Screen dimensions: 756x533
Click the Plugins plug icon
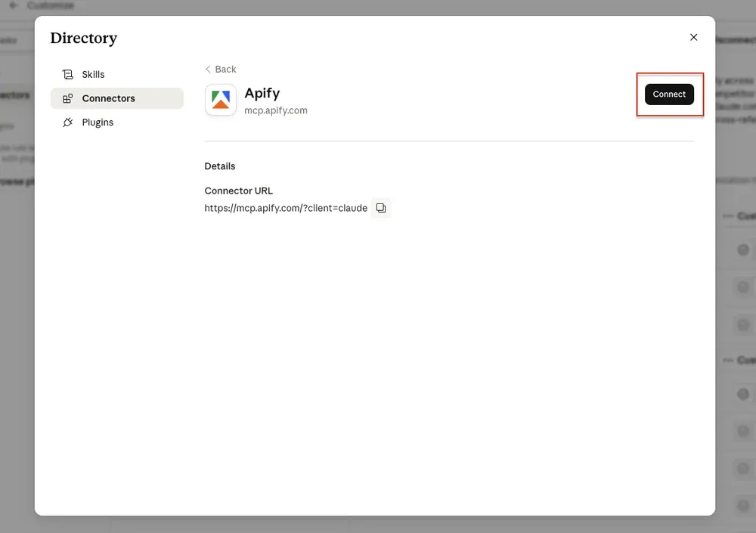point(67,122)
